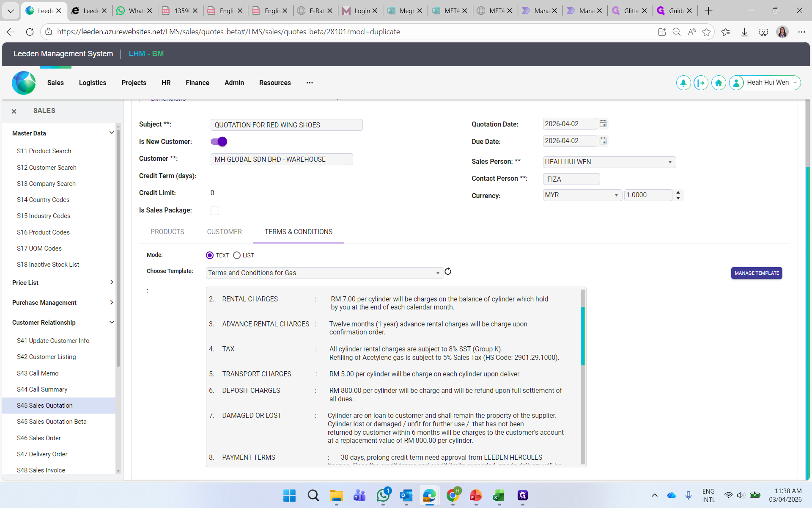Open the Sales top menu
The height and width of the screenshot is (508, 812).
point(55,83)
